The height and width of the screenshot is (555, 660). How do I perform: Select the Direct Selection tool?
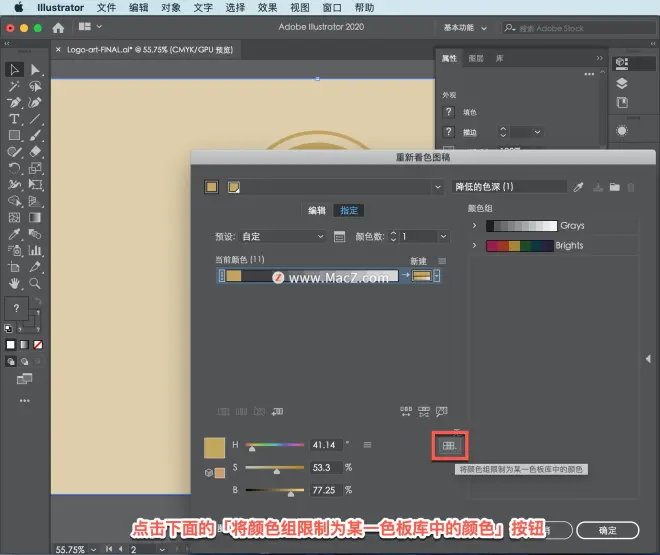pos(35,69)
